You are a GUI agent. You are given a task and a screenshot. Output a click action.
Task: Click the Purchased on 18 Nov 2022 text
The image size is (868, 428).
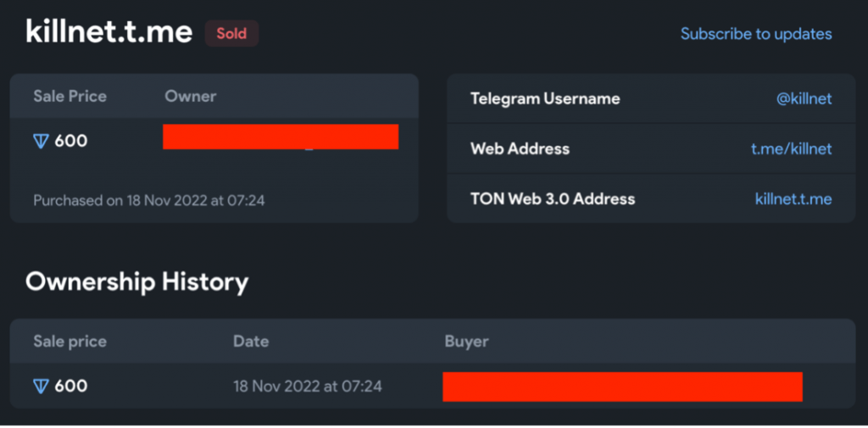tap(149, 200)
